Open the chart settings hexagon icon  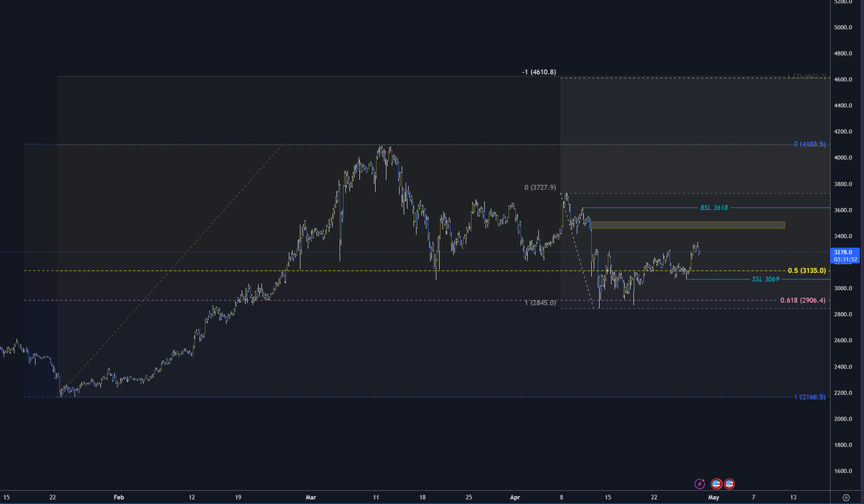845,498
